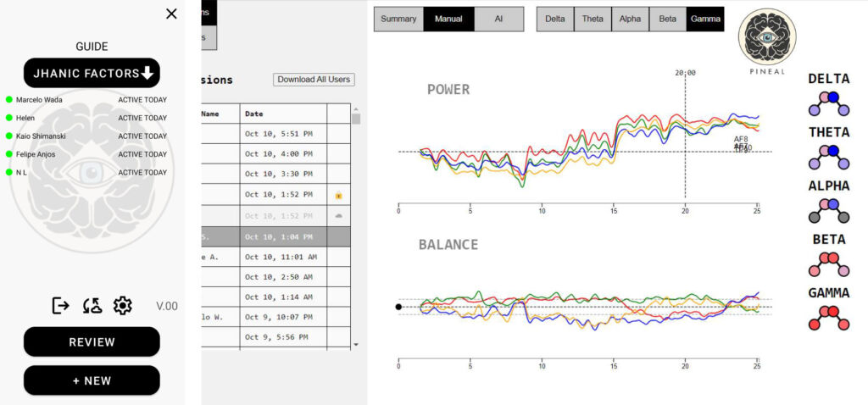
Task: Click the switch user icon
Action: pyautogui.click(x=92, y=306)
